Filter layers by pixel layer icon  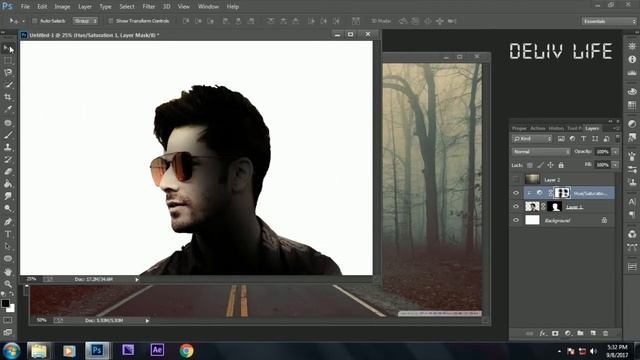click(x=561, y=139)
